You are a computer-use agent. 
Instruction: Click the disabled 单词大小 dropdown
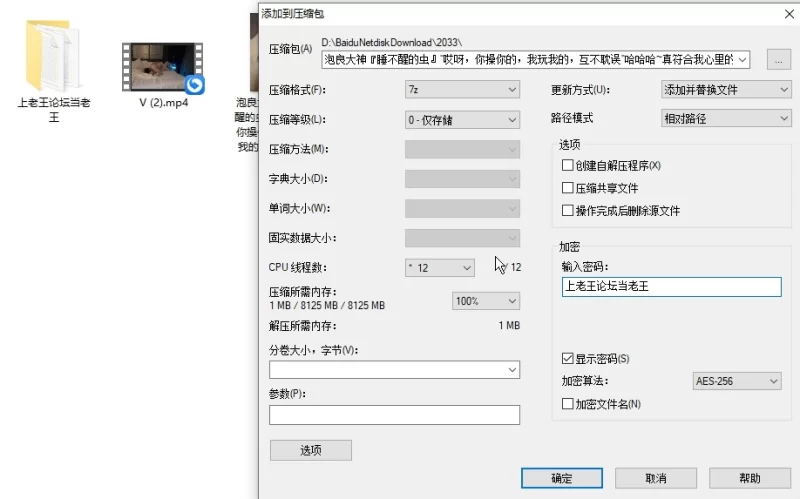tap(462, 209)
